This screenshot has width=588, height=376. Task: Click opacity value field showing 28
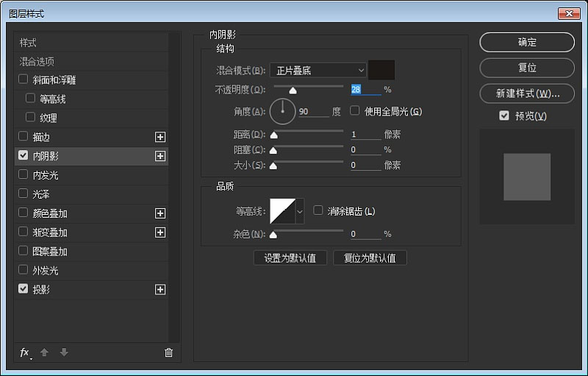(365, 90)
